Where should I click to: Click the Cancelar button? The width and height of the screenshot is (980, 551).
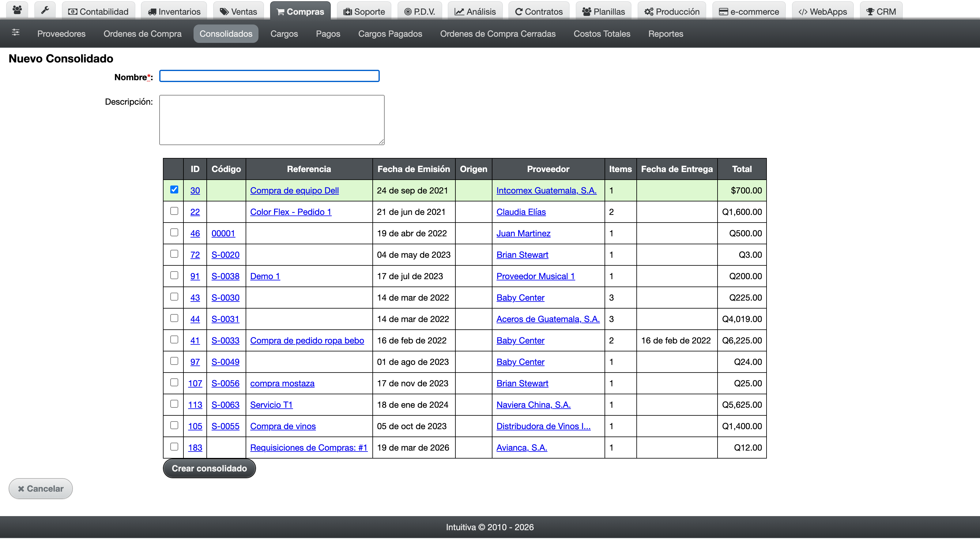[41, 489]
